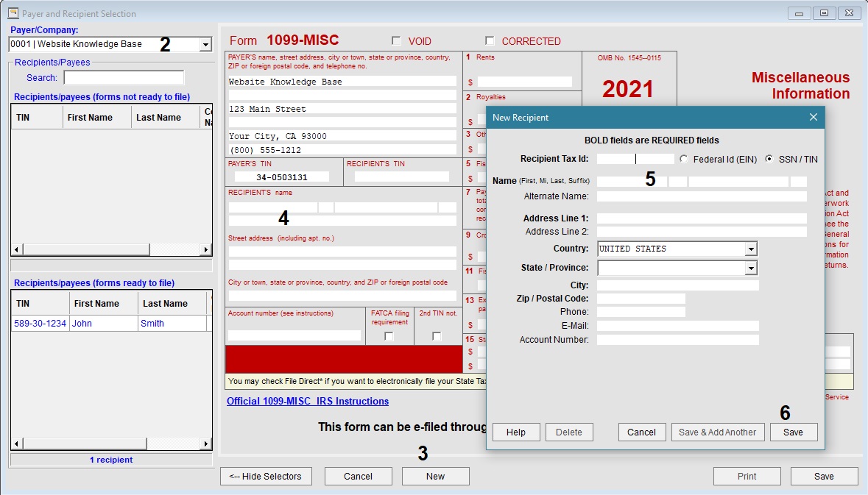Minimize the Payer and Recipient Selection window
868x495 pixels.
799,13
